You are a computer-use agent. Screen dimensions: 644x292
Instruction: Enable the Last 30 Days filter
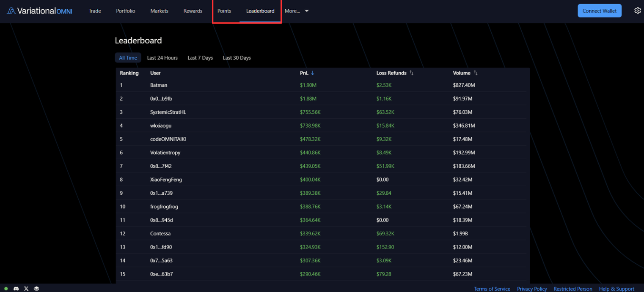click(237, 57)
